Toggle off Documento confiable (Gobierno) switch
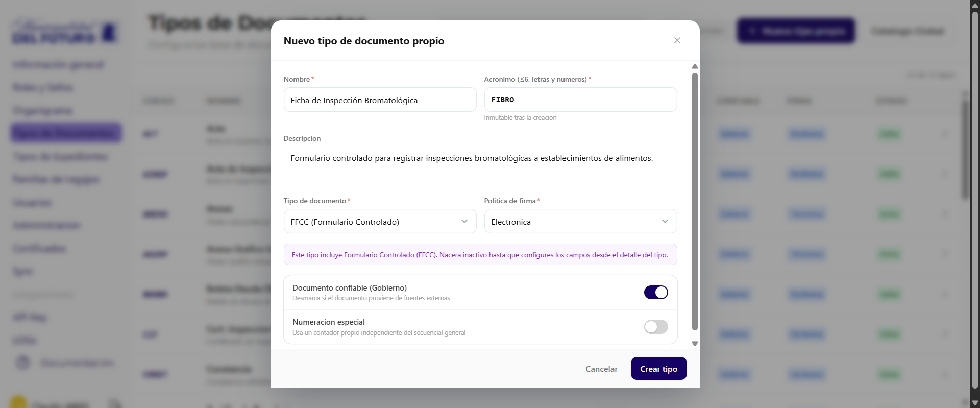The width and height of the screenshot is (980, 408). [656, 292]
